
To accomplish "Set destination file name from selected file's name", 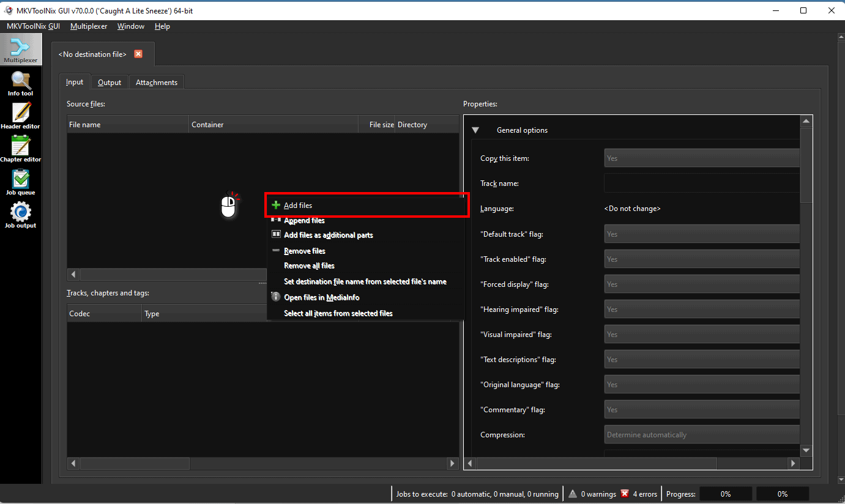I will 365,281.
